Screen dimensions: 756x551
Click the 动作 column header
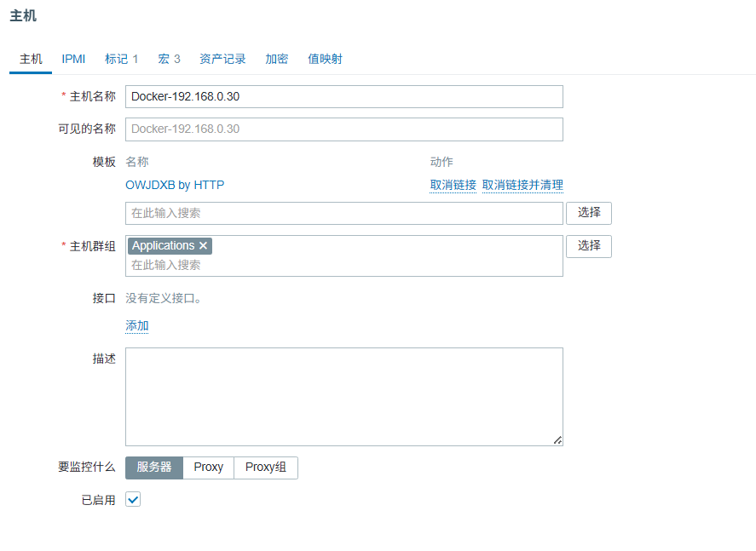(441, 162)
